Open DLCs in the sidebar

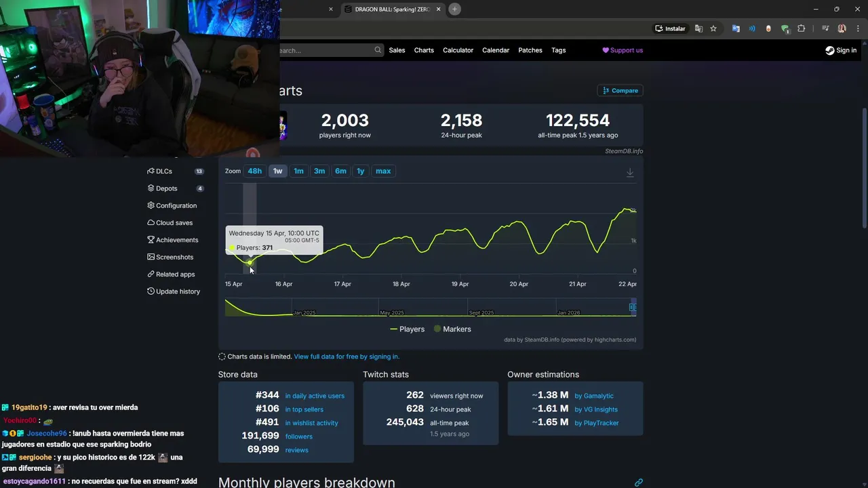(176, 171)
